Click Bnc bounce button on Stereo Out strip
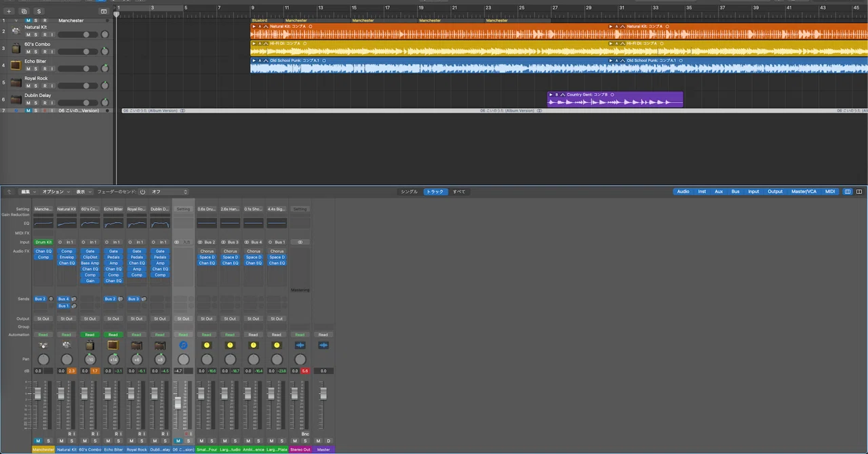The height and width of the screenshot is (454, 868). pyautogui.click(x=305, y=434)
